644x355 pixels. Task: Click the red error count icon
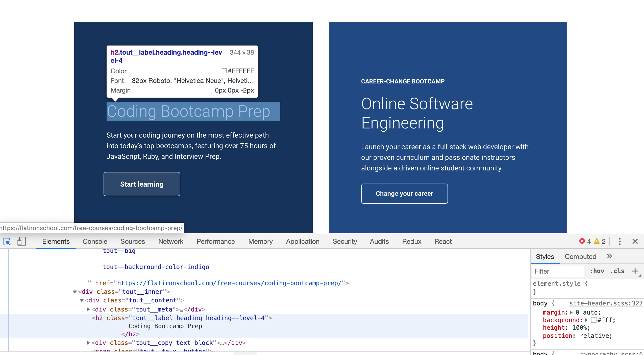(582, 241)
